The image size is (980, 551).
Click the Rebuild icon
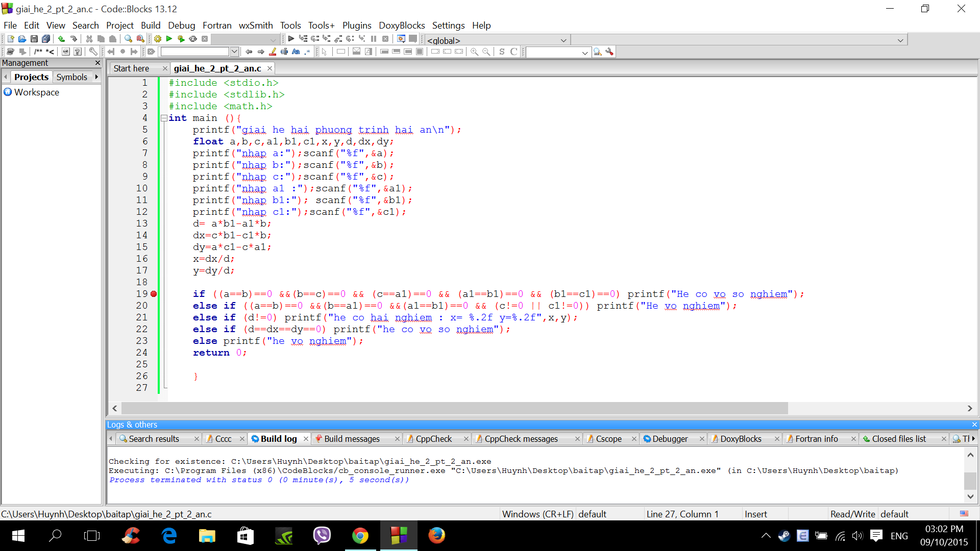click(193, 39)
